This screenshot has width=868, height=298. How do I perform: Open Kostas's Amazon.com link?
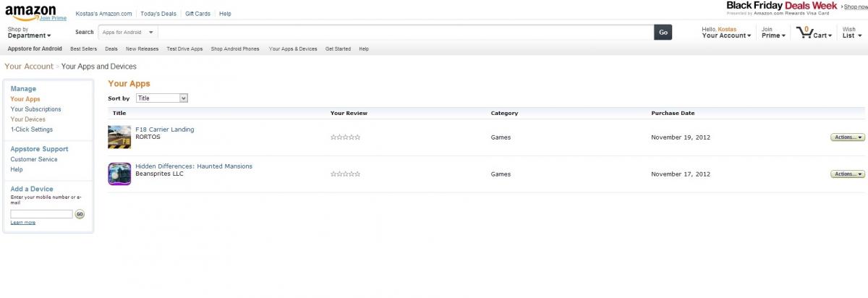point(104,14)
